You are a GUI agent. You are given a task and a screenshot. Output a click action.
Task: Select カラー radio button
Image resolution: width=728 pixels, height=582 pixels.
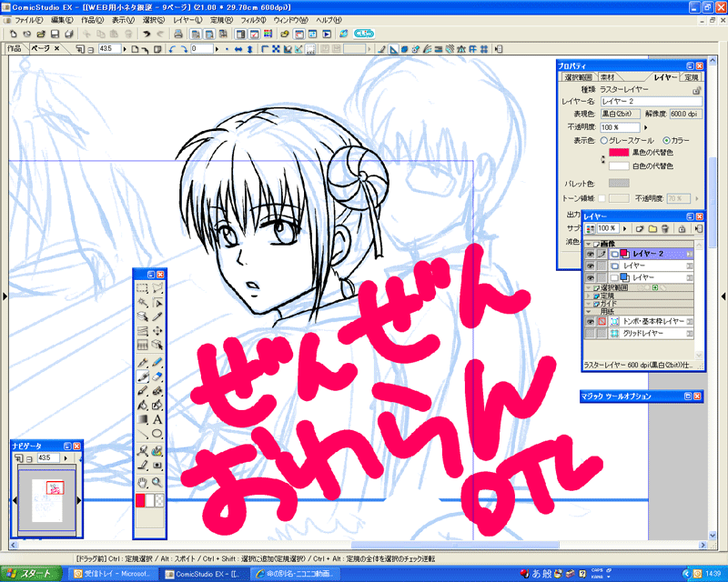666,140
